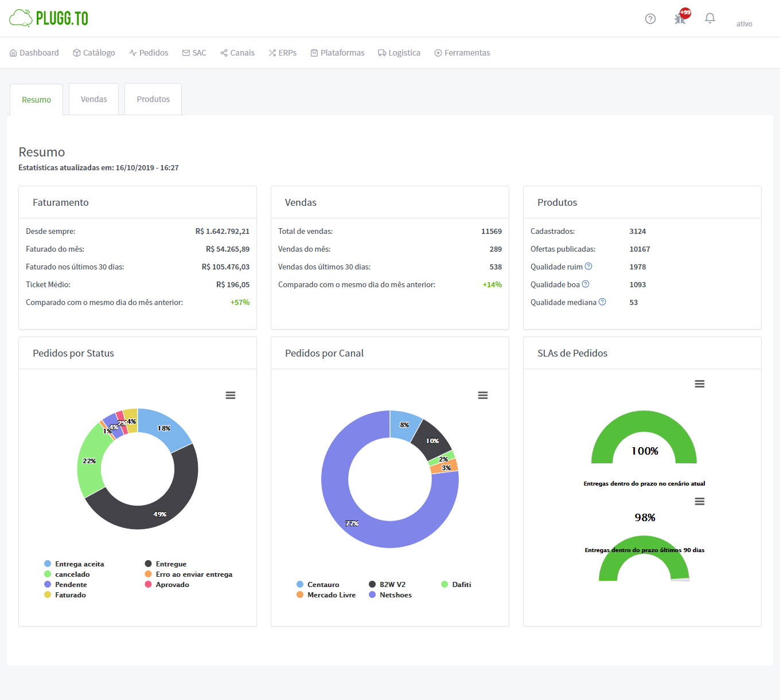Viewport: 780px width, 700px height.
Task: Open Pedidos por Status chart hamburger menu
Action: click(231, 396)
